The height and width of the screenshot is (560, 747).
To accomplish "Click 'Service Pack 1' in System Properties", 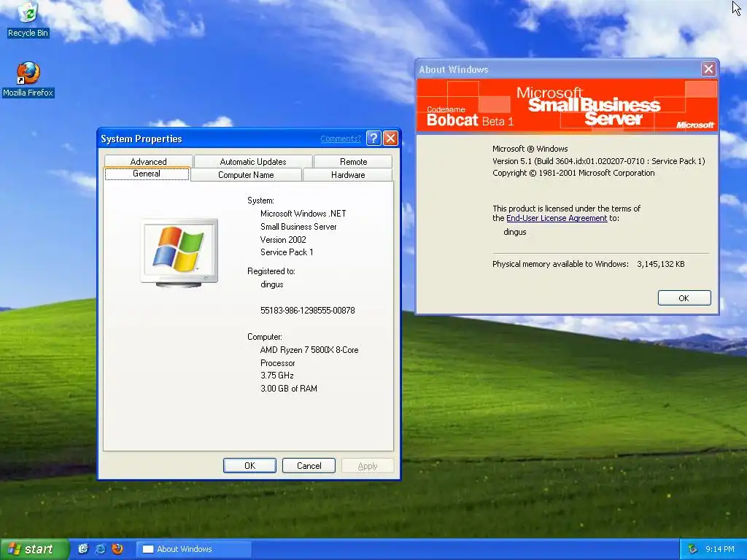I will (x=286, y=252).
